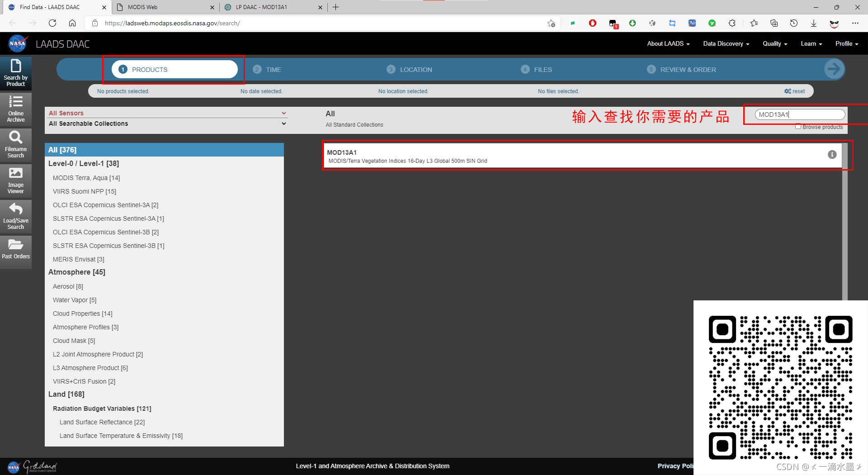Select MERIS Envisat [3]

click(79, 259)
